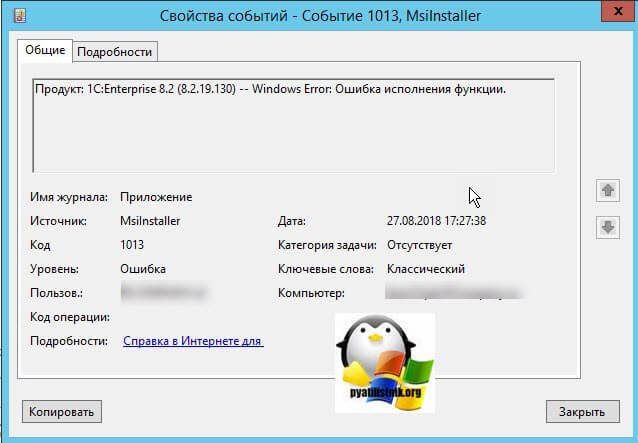638x443 pixels.
Task: Click the Компьютер label
Action: tap(311, 293)
